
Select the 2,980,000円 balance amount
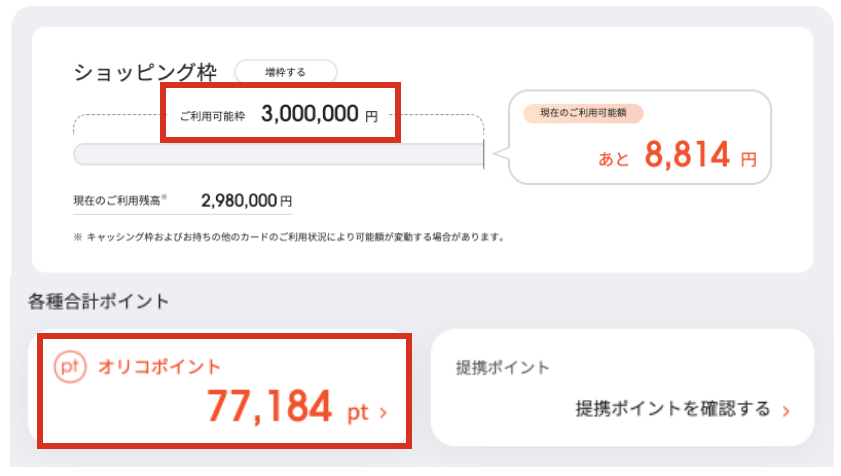tap(246, 201)
